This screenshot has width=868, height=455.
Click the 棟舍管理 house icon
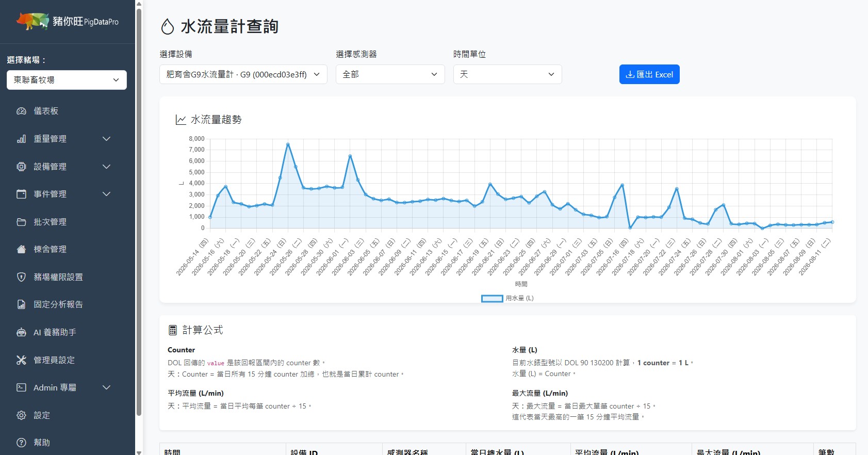click(x=21, y=249)
